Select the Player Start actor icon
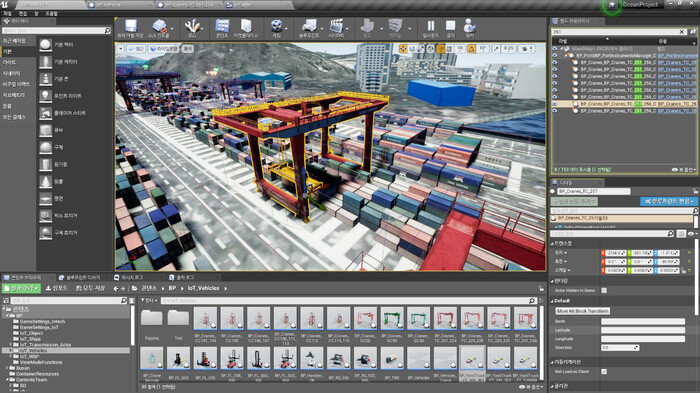The height and width of the screenshot is (393, 700). (x=45, y=113)
